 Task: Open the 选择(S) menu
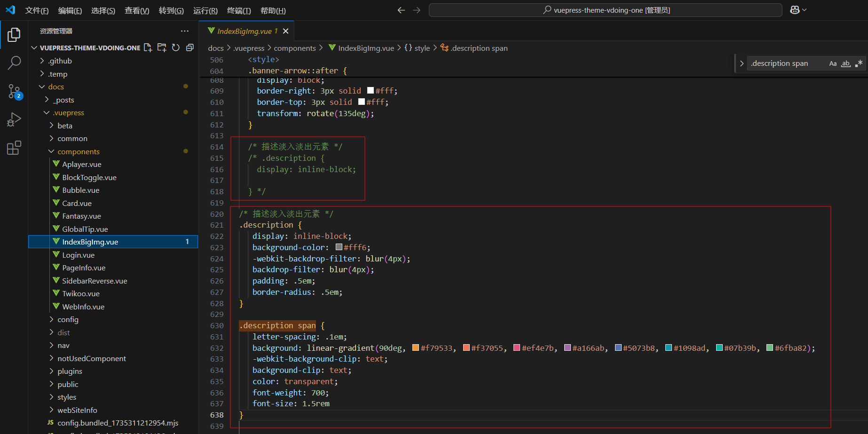point(103,10)
